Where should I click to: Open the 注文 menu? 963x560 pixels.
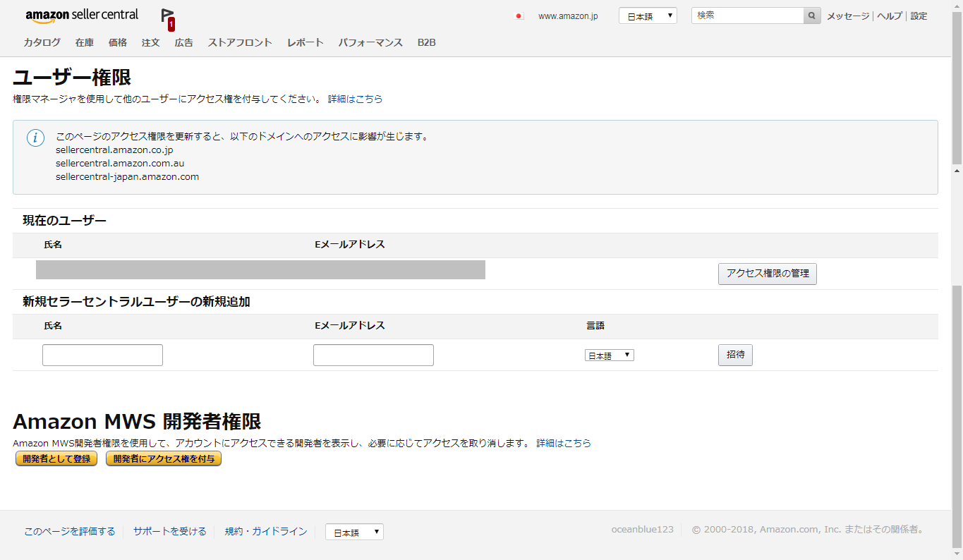coord(151,42)
